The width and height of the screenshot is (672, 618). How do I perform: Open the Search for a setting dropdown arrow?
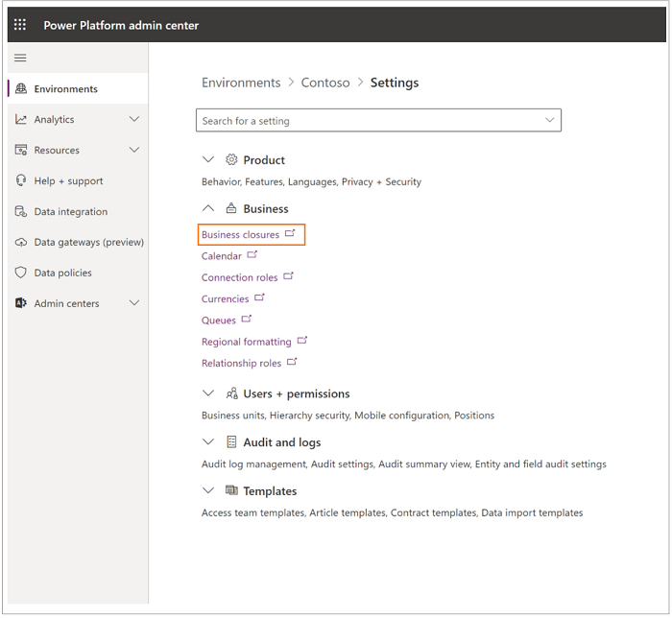(x=550, y=120)
